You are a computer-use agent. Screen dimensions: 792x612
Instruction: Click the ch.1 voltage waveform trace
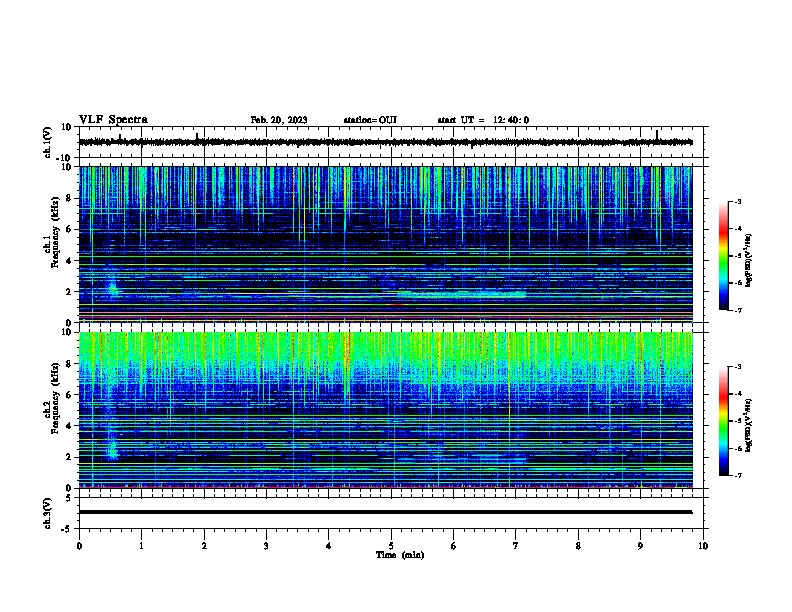coord(385,142)
